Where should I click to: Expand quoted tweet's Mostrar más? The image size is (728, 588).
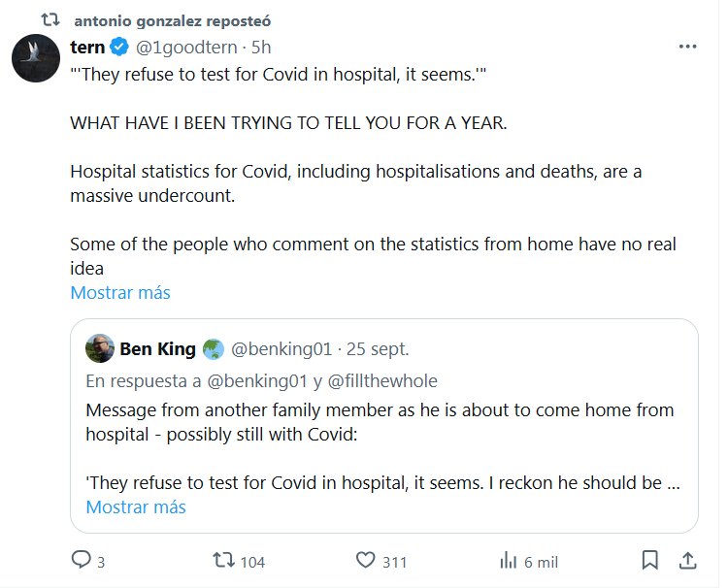coord(135,506)
